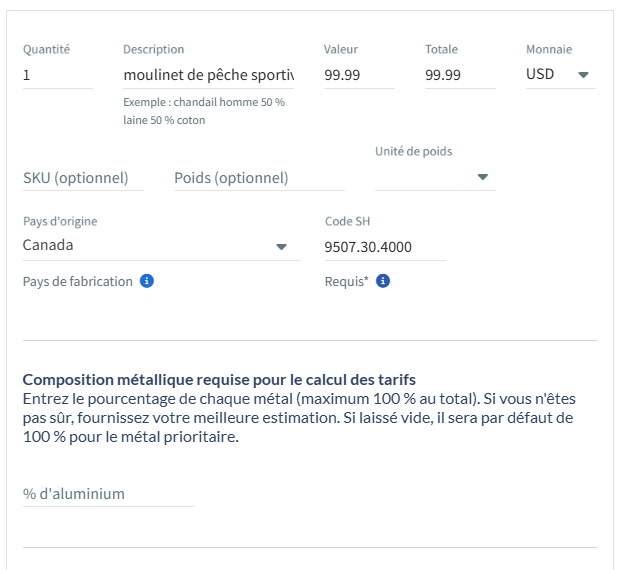Screen dimensions: 621x570
Task: Focus the SKU (optionnel) field
Action: tap(83, 178)
